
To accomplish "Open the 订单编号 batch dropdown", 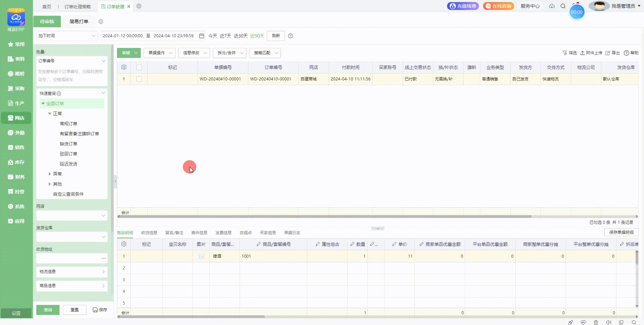I will tap(72, 61).
